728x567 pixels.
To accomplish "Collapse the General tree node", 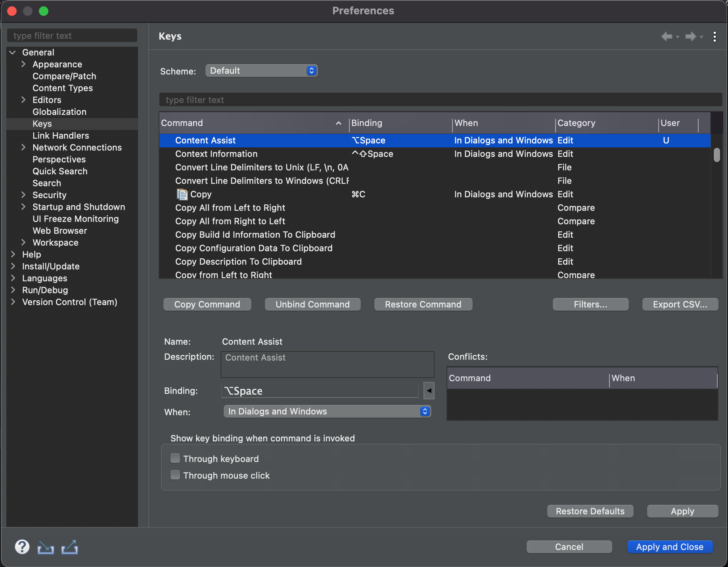I will coord(13,52).
